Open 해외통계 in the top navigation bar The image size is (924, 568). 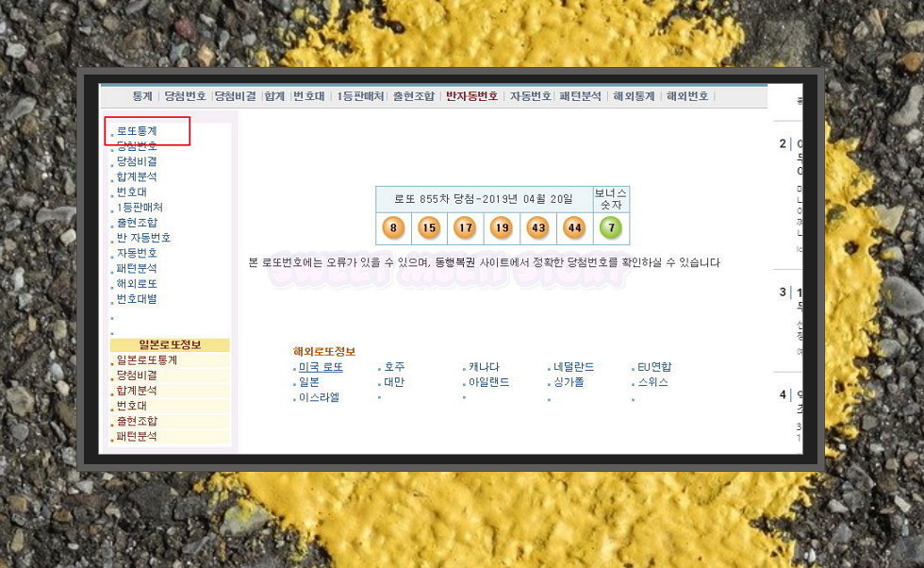(634, 96)
